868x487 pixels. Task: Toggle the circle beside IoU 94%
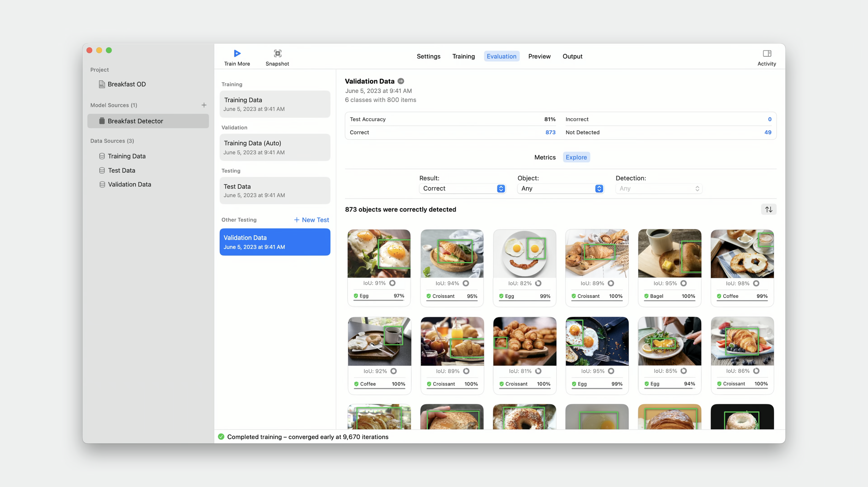(x=466, y=283)
